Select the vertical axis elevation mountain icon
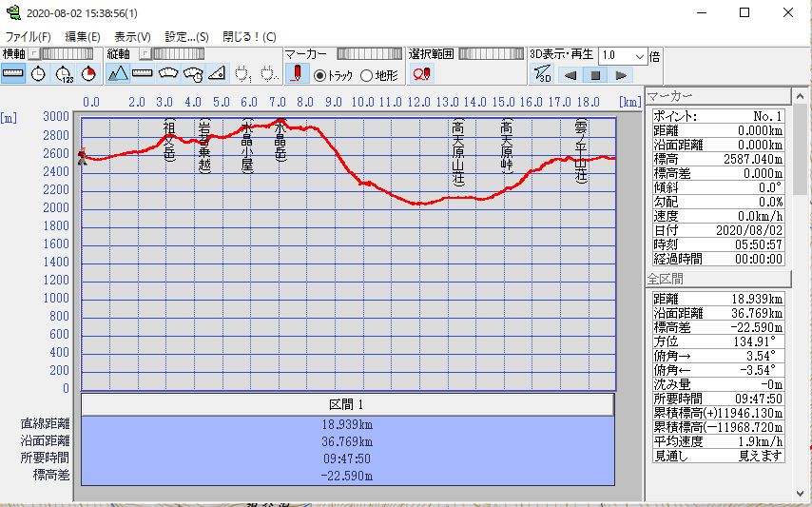The height and width of the screenshot is (507, 812). coord(118,74)
